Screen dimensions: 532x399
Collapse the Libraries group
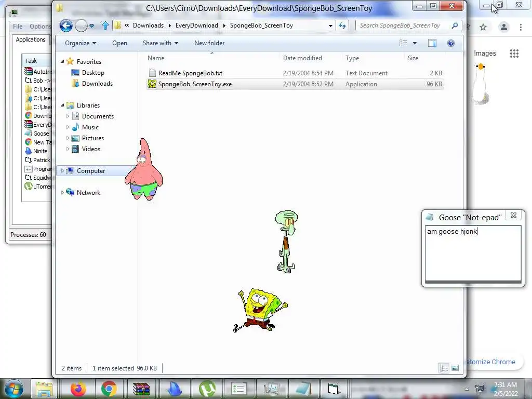[x=62, y=105]
